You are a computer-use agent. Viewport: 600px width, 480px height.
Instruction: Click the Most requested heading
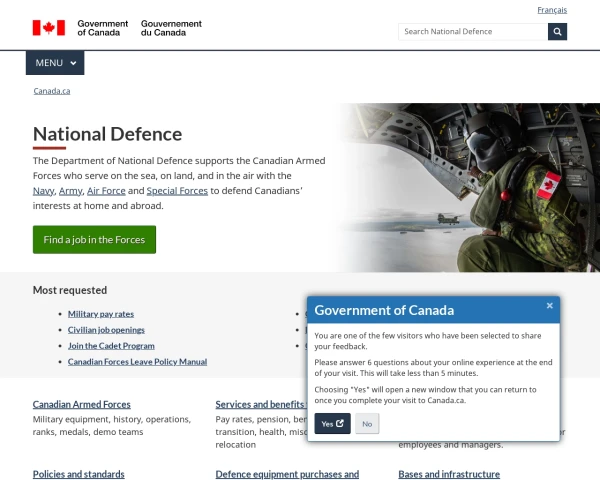click(70, 290)
